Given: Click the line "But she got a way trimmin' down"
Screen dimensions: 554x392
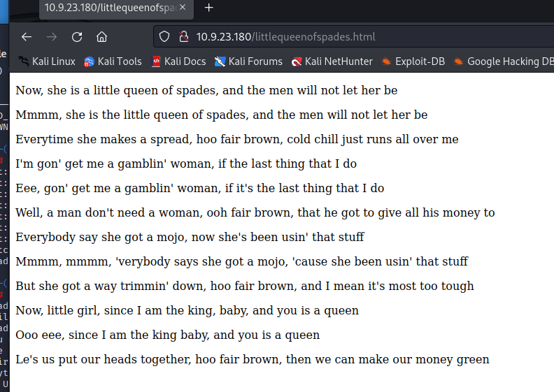Looking at the screenshot, I should click(245, 286).
